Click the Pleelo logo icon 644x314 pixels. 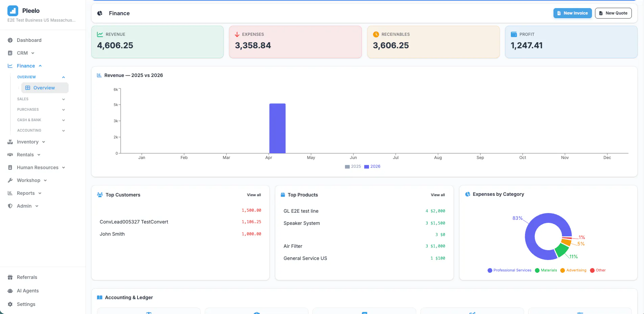pos(13,11)
